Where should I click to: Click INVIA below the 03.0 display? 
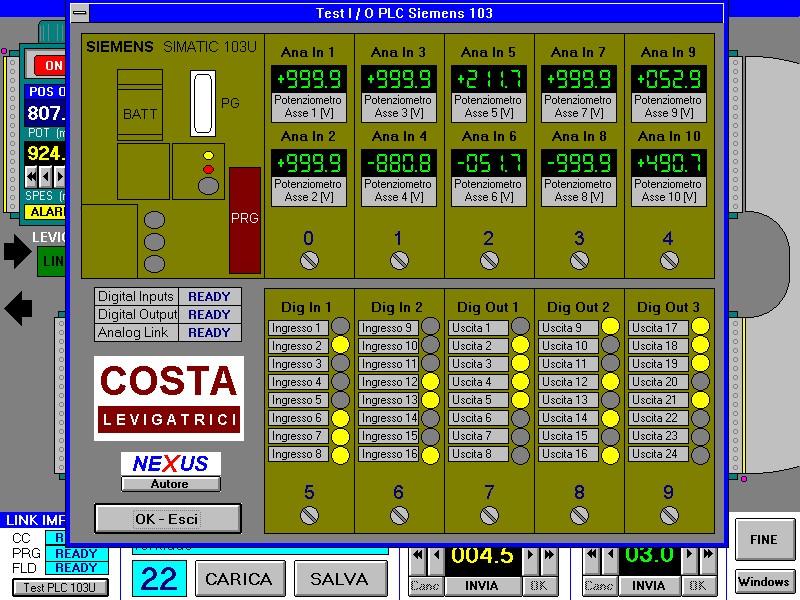(648, 586)
